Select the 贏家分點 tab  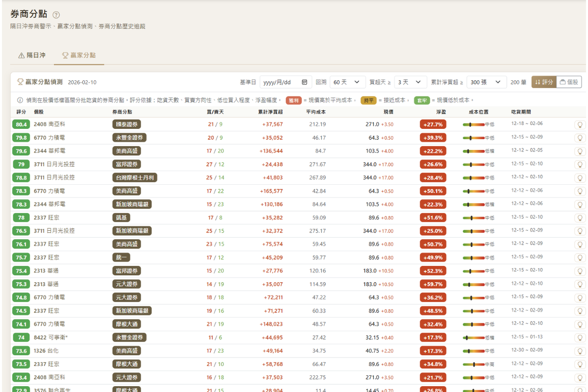coord(79,55)
